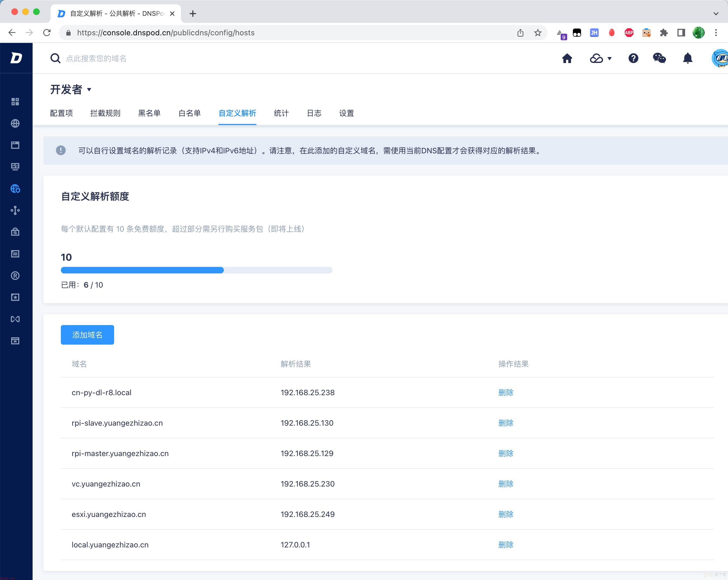
Task: Expand the tab list chevron in the title bar
Action: tap(716, 14)
